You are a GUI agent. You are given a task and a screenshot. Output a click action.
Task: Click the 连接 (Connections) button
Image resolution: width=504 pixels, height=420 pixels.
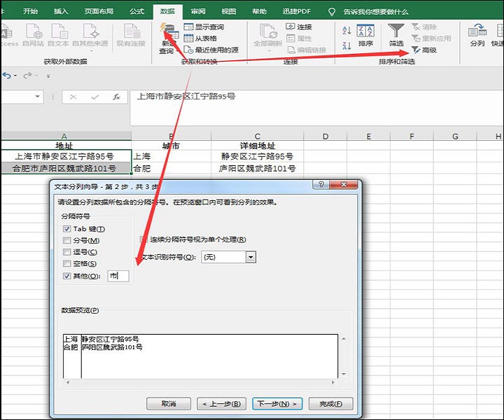[299, 27]
